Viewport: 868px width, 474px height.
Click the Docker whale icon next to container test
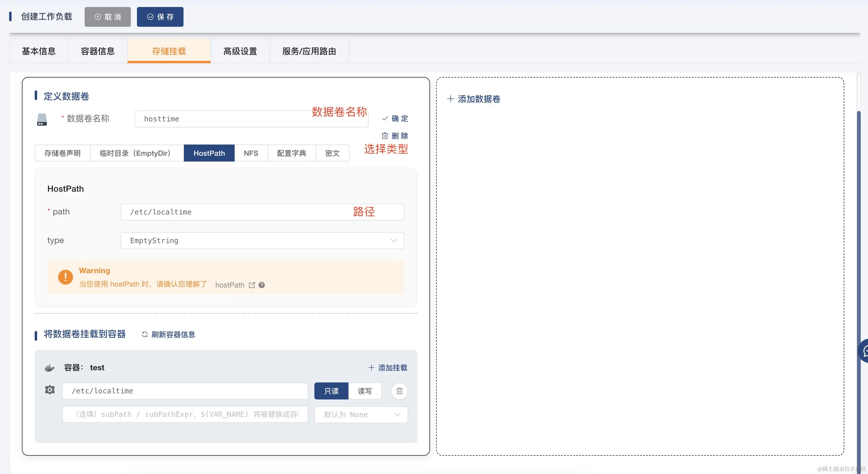[x=50, y=368]
